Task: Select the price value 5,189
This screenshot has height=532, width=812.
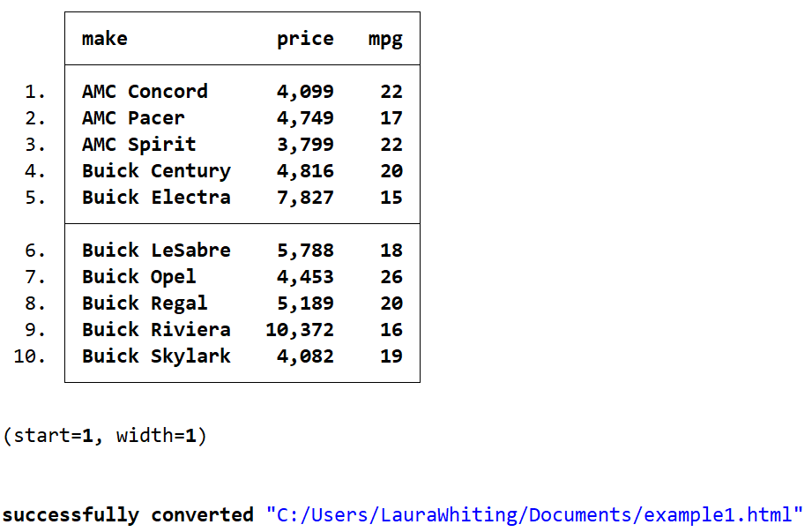Action: point(305,303)
